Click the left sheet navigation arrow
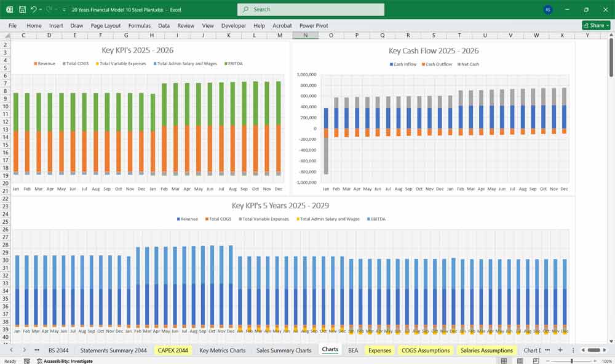This screenshot has height=364, width=615. click(13, 349)
